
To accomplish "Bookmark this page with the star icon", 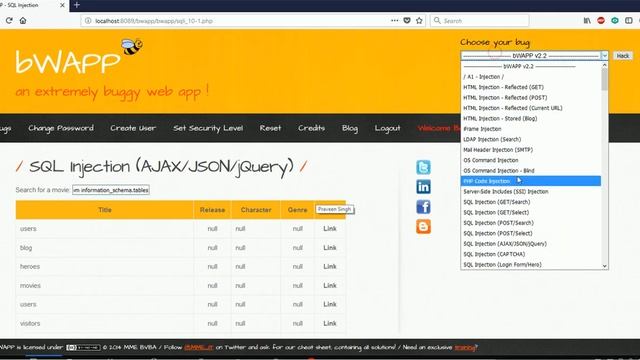I will coord(419,20).
